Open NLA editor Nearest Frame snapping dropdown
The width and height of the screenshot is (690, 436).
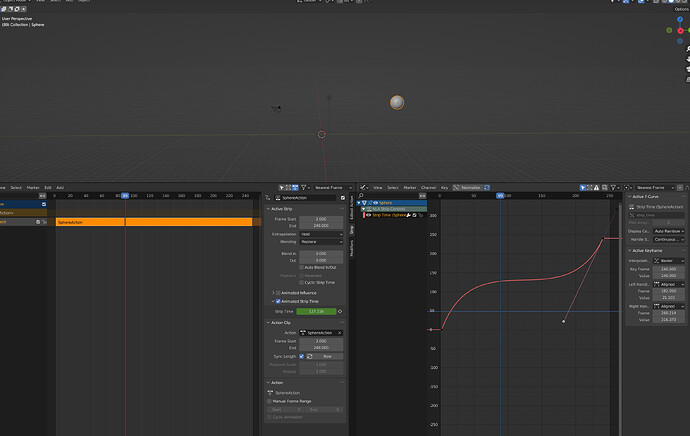[333, 187]
